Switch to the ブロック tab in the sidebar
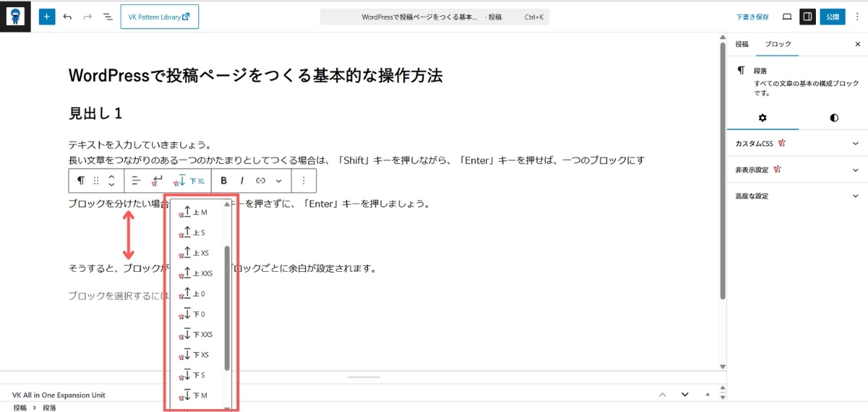The image size is (868, 412). click(x=778, y=44)
